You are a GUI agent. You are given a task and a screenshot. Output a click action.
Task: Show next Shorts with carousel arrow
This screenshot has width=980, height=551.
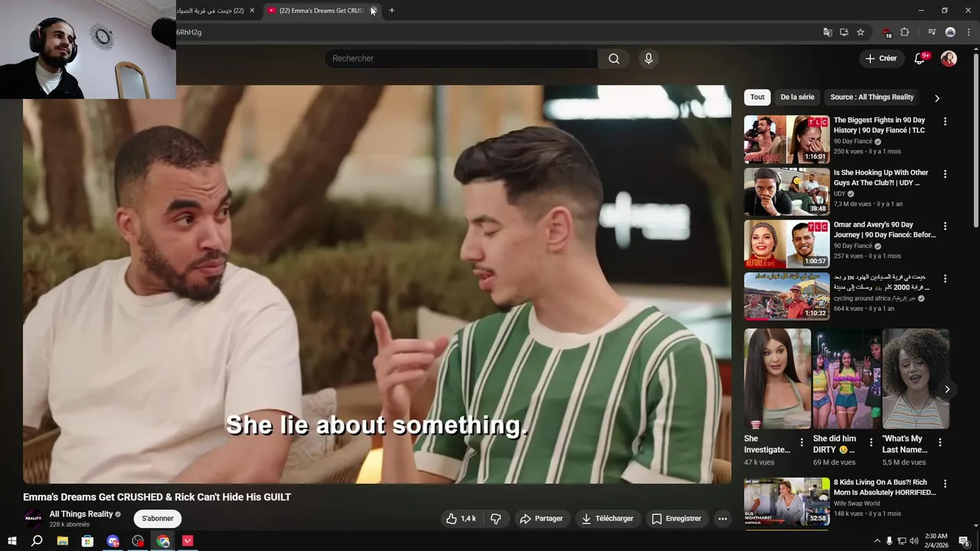[x=947, y=390]
